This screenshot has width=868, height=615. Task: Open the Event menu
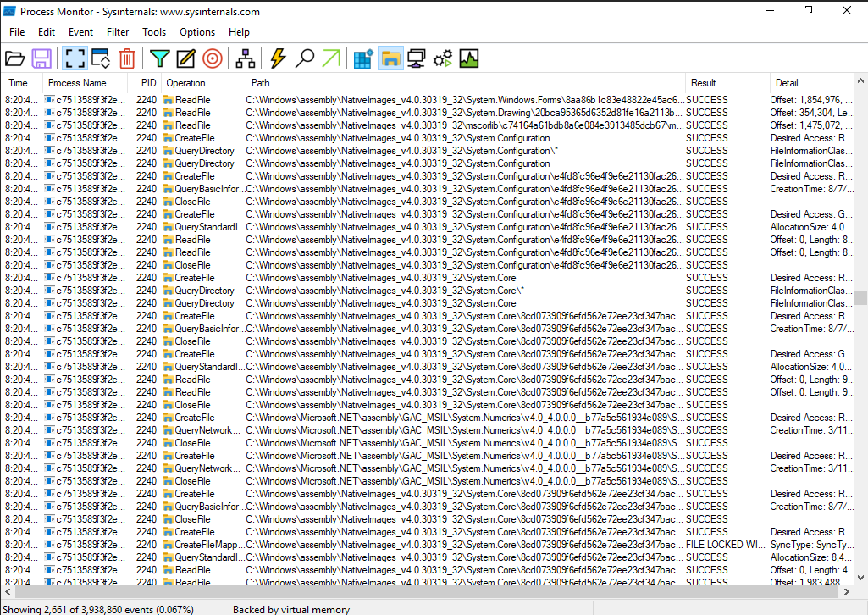click(80, 32)
